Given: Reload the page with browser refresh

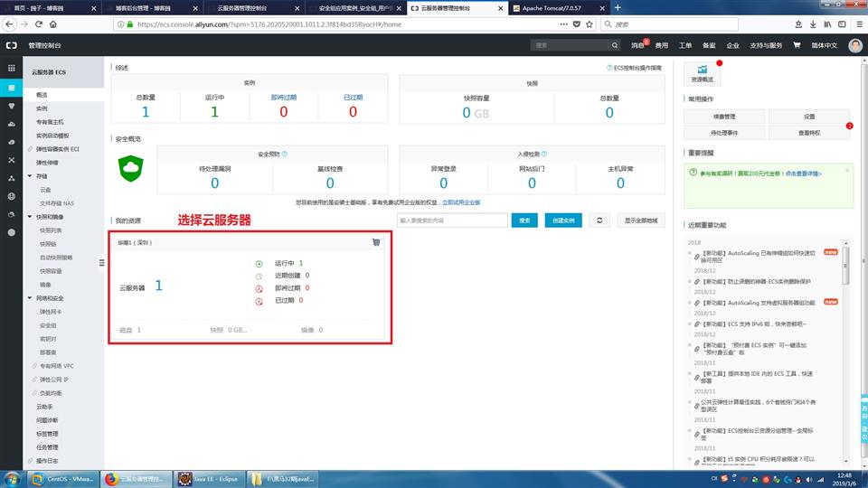Looking at the screenshot, I should (x=39, y=24).
